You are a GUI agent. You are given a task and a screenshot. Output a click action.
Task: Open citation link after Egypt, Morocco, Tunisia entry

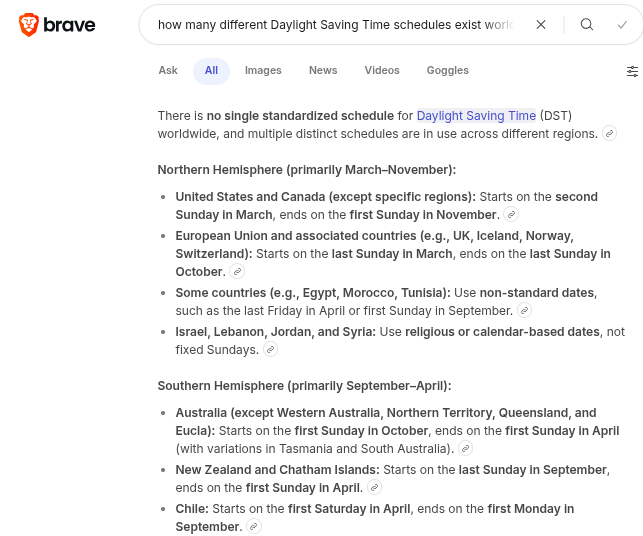524,311
